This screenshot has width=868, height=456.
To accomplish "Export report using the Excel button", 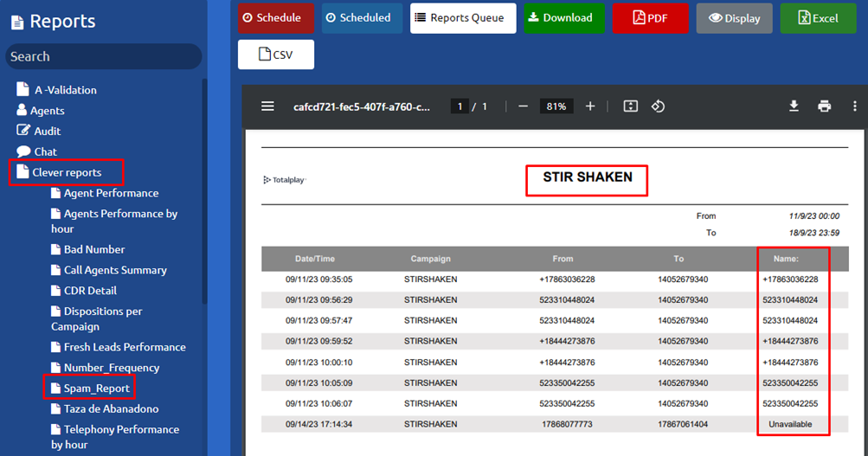I will click(x=818, y=18).
